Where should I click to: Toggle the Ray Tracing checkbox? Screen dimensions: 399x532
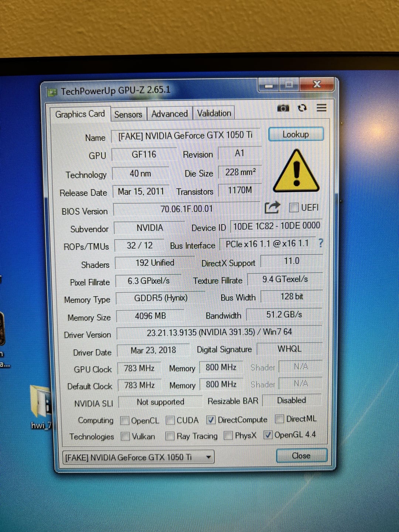[x=170, y=436]
